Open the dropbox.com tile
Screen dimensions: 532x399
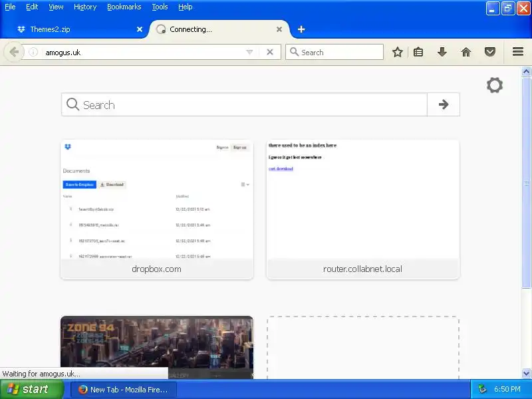coord(157,209)
